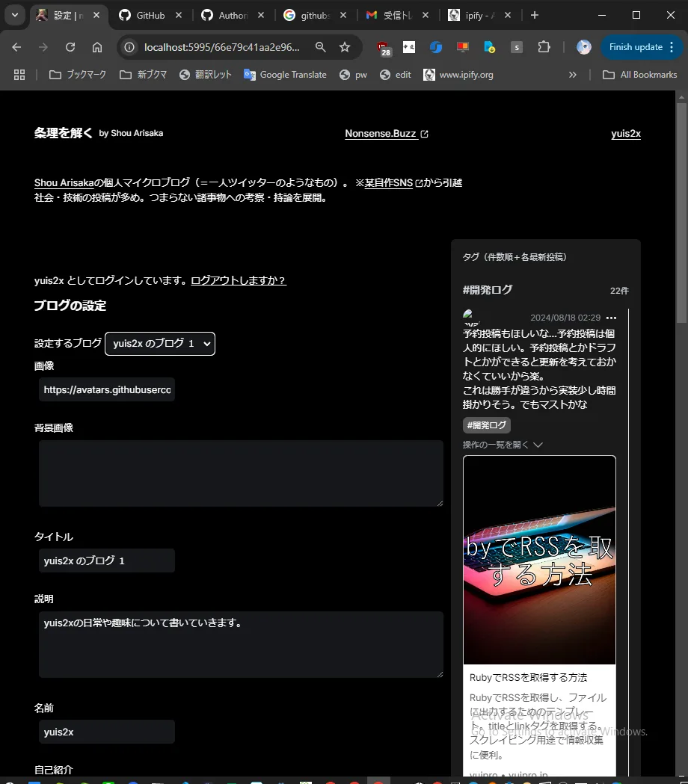Open the browser extensions puzzle icon
This screenshot has width=688, height=784.
point(544,47)
